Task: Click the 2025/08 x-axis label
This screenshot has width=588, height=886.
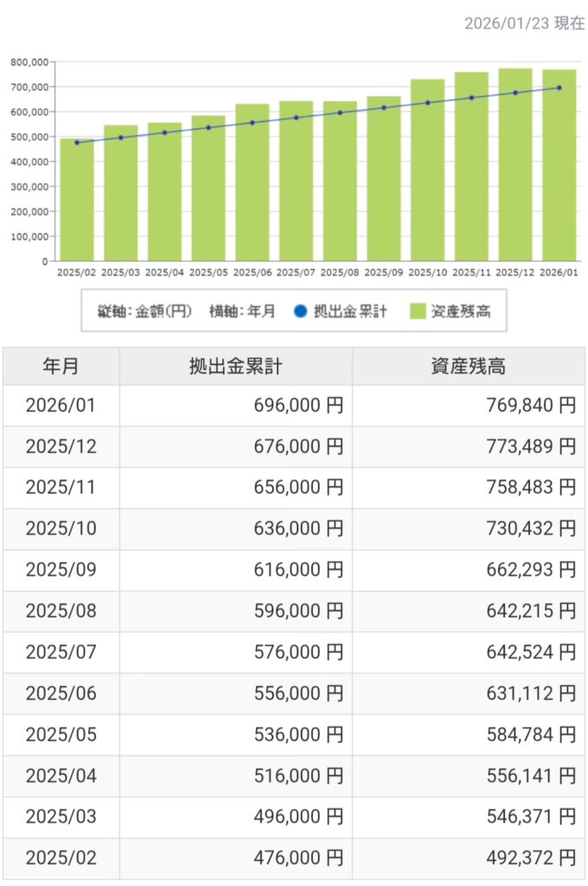Action: 340,272
